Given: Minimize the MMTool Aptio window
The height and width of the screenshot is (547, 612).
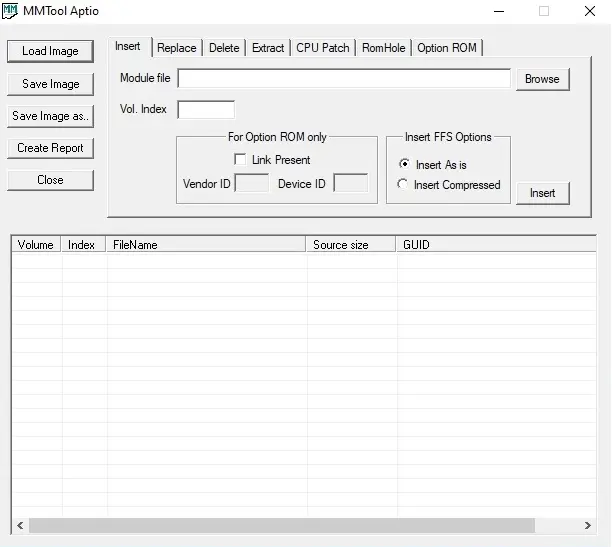Looking at the screenshot, I should [x=499, y=11].
